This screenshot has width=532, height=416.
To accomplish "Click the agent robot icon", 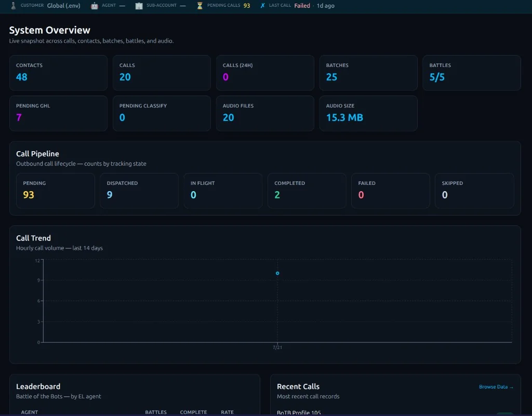I will coord(95,6).
